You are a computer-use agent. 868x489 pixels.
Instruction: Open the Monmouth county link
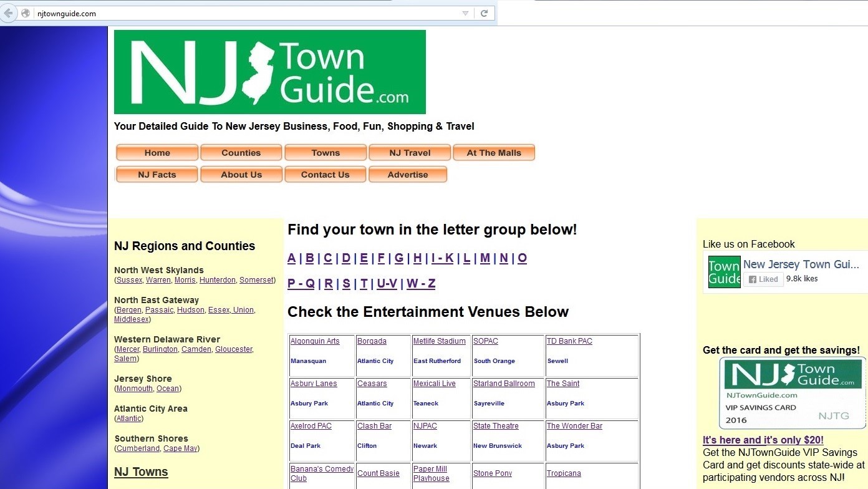[x=135, y=389]
